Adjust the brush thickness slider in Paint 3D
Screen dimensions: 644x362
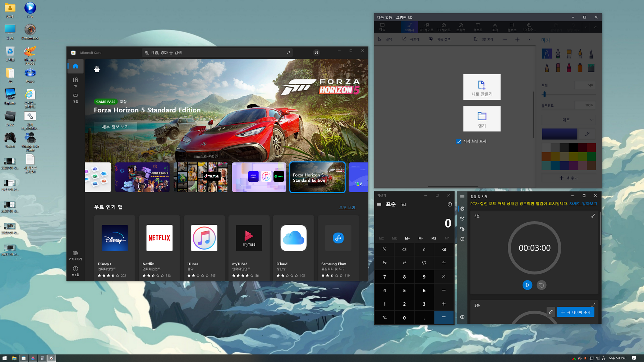click(544, 94)
